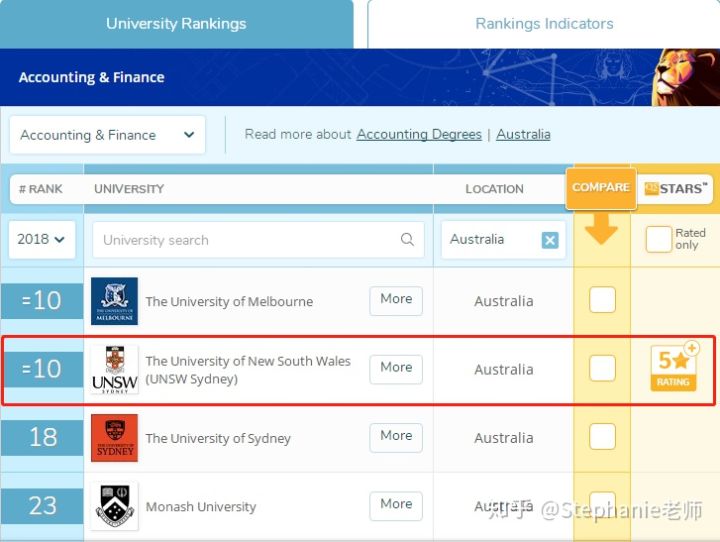Sort by the # RANK column header

[40, 189]
